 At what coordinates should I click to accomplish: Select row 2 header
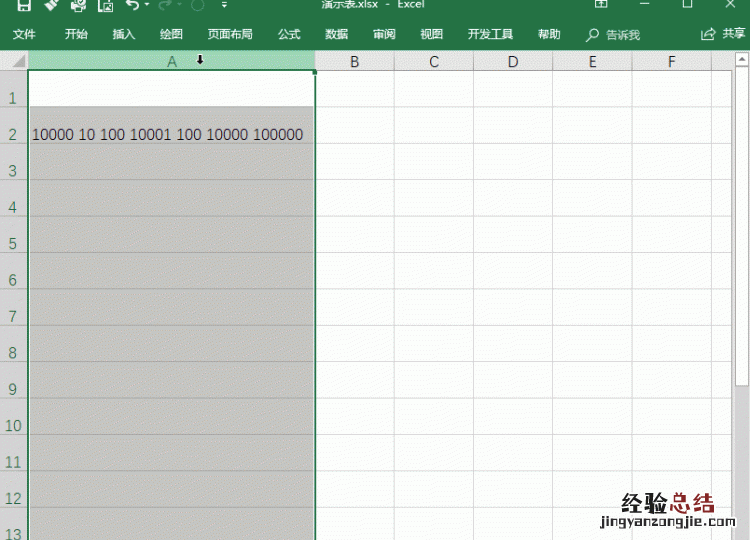coord(13,125)
